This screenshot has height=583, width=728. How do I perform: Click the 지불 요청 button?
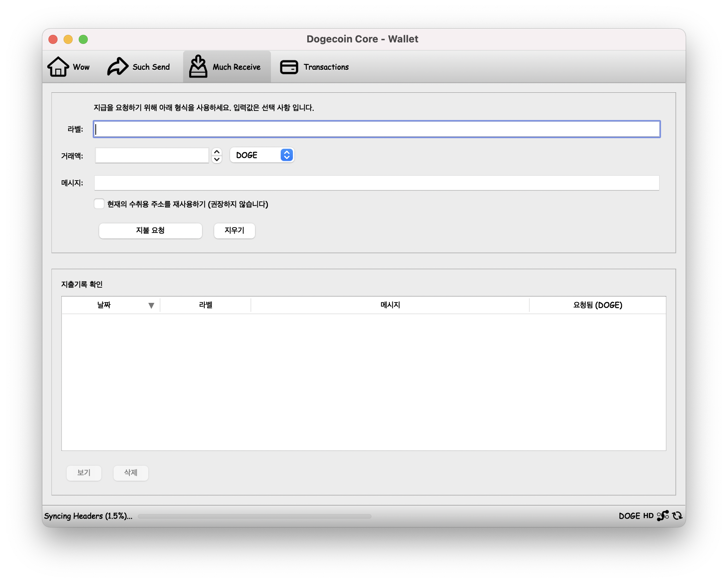pyautogui.click(x=151, y=231)
